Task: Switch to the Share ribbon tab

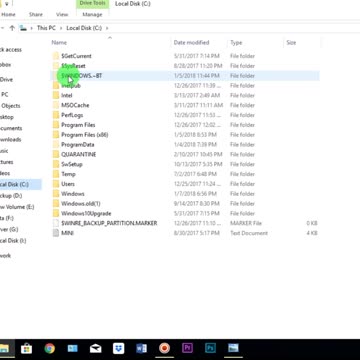Action: coord(36,15)
